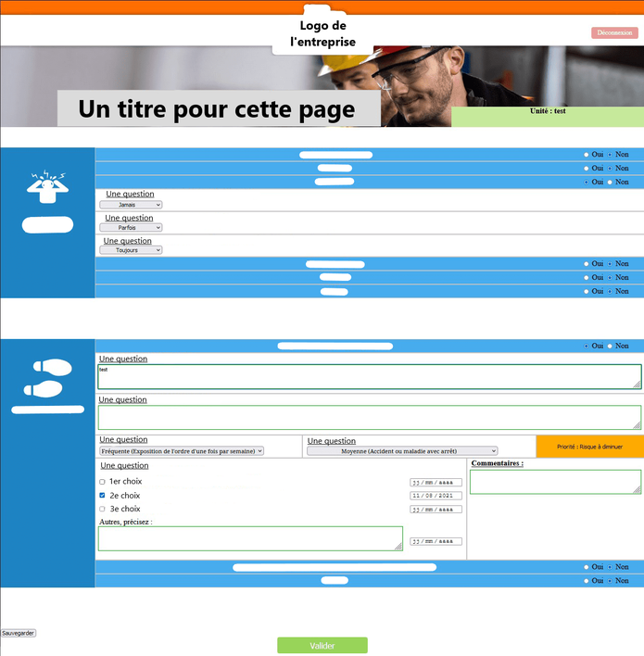
Task: Click the 'Un titre pour cette page' heading
Action: [x=217, y=109]
